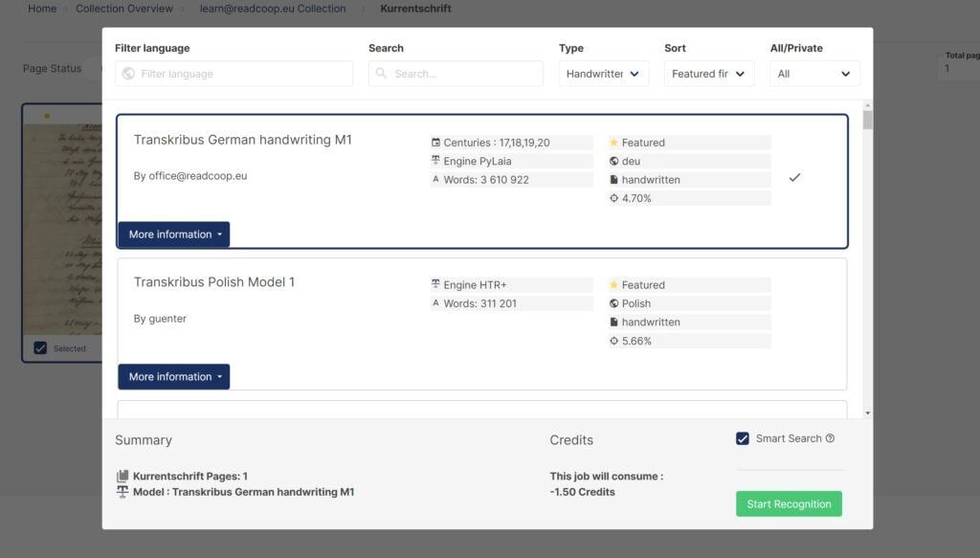
Task: Expand More information for German handwriting M1
Action: pyautogui.click(x=174, y=234)
